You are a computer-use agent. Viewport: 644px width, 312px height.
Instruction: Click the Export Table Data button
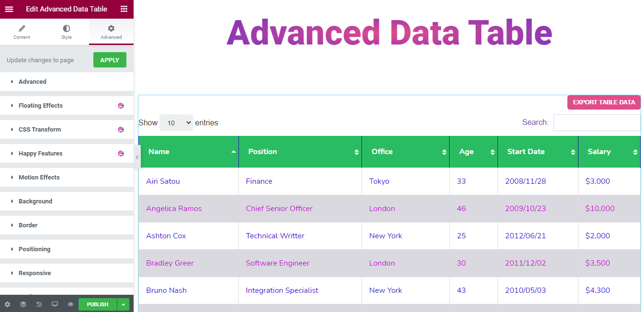point(603,102)
